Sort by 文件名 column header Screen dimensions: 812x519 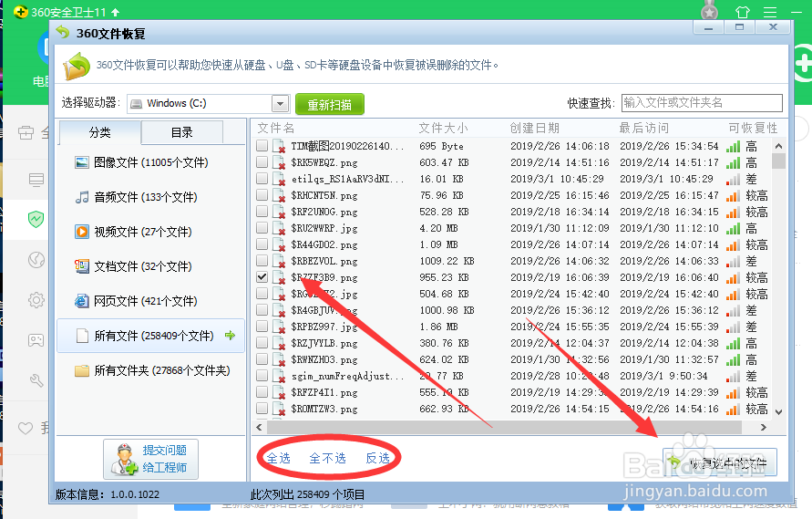[275, 128]
